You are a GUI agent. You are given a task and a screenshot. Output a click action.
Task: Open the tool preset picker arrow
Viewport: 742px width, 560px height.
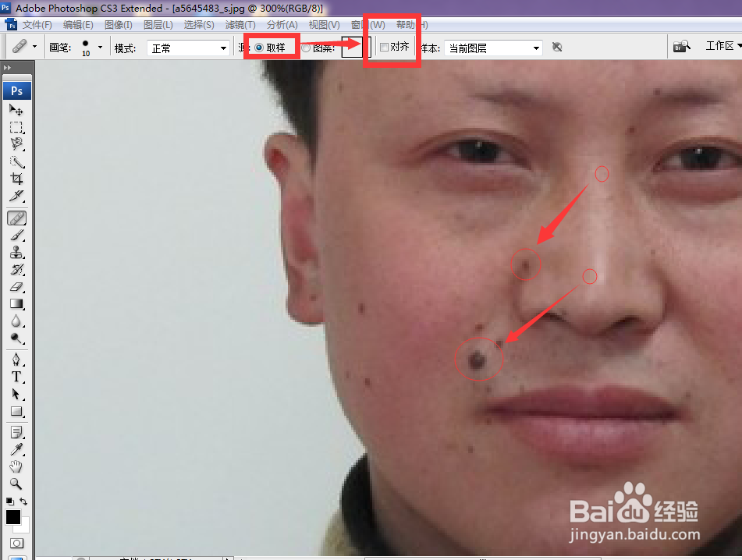pyautogui.click(x=34, y=46)
